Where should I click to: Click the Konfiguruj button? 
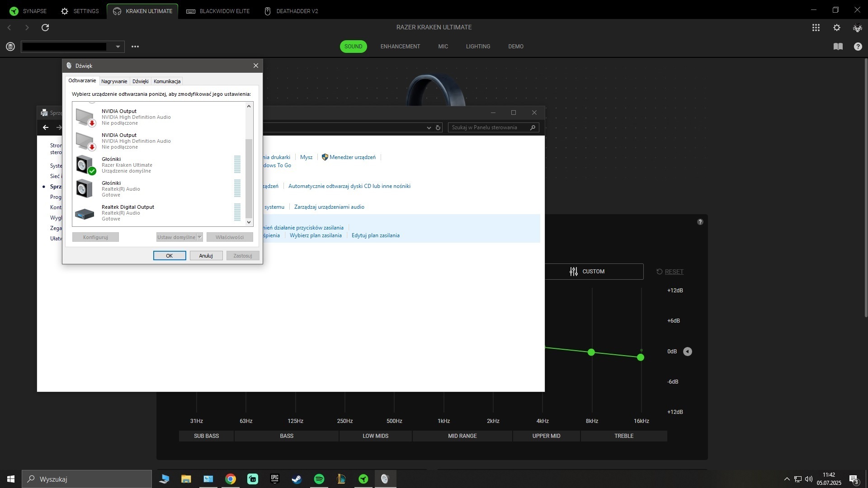[x=95, y=237]
